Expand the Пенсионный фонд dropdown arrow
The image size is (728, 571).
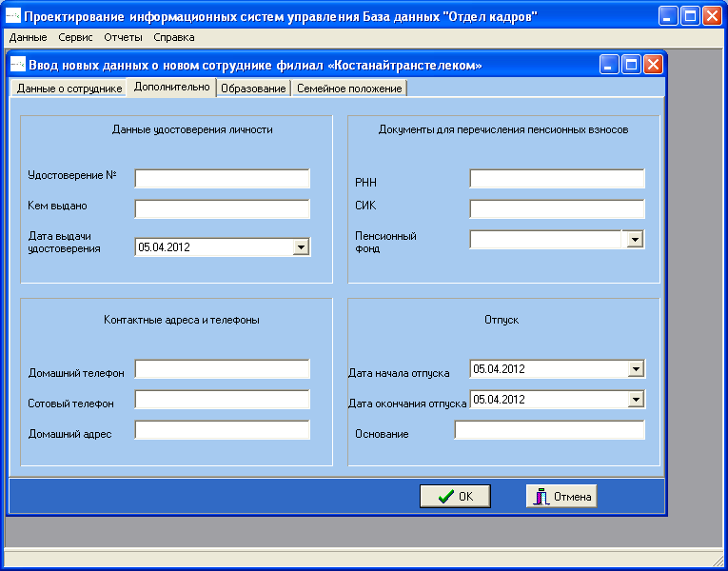pos(635,240)
